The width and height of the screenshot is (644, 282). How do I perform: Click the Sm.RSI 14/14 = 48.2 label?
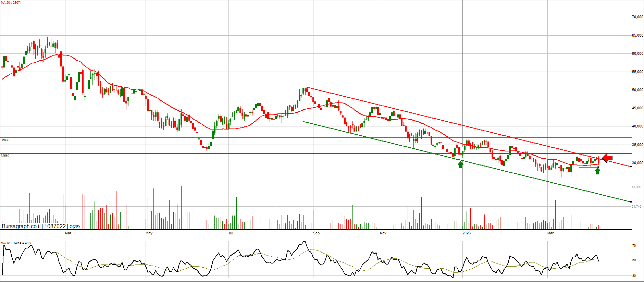[x=16, y=243]
